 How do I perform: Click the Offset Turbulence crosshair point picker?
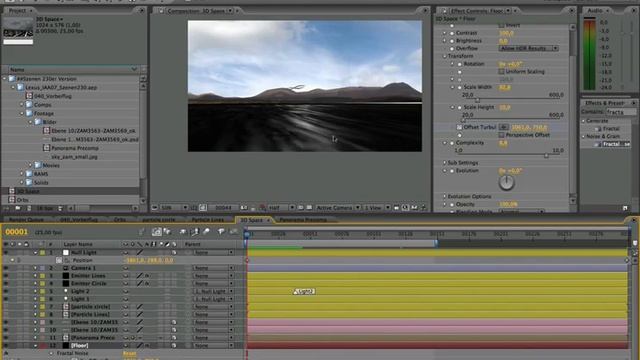[x=504, y=127]
